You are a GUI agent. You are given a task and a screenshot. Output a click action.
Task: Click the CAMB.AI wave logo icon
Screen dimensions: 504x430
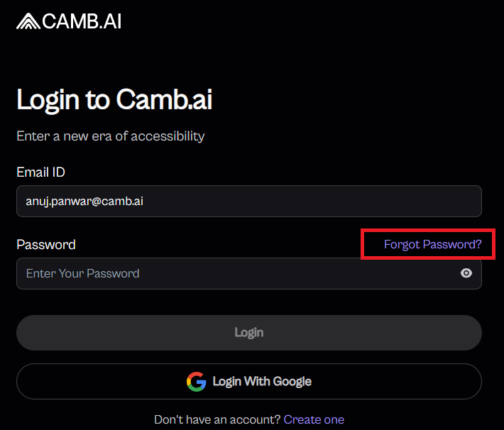pos(28,22)
